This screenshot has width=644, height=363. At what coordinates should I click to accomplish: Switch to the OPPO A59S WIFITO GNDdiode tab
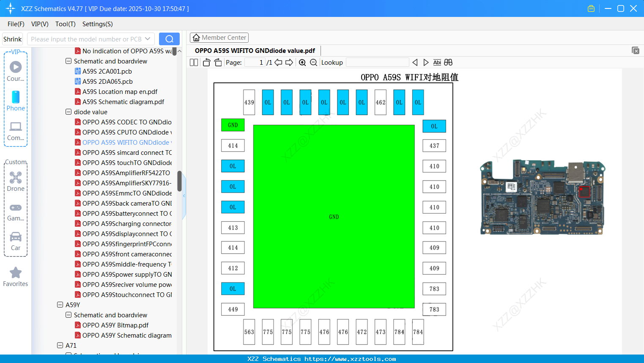pyautogui.click(x=254, y=50)
